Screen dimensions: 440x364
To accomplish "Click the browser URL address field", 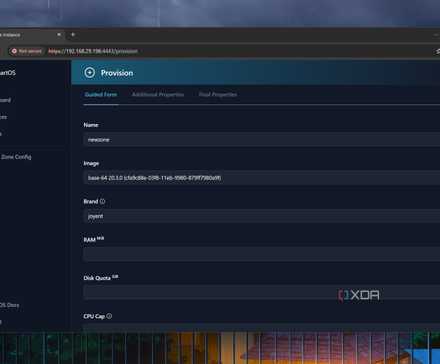I will (93, 51).
